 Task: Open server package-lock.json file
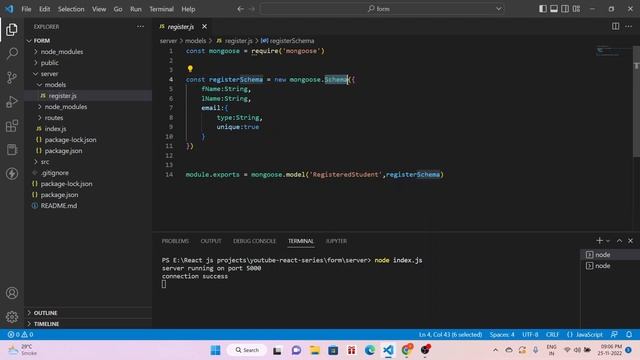coord(88,140)
